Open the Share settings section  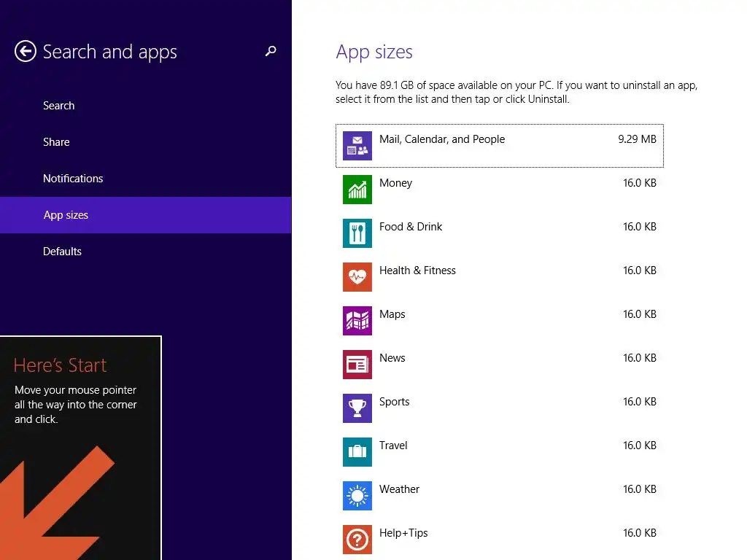click(x=146, y=142)
